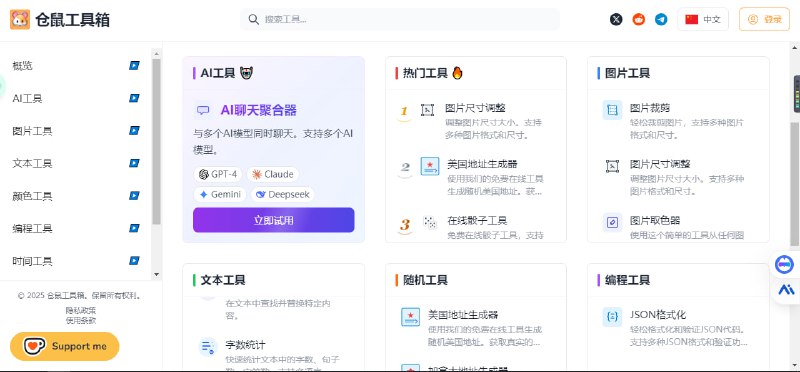Click 图片尺寸调整 icon in 图片工具 card
The image size is (800, 372).
[612, 166]
